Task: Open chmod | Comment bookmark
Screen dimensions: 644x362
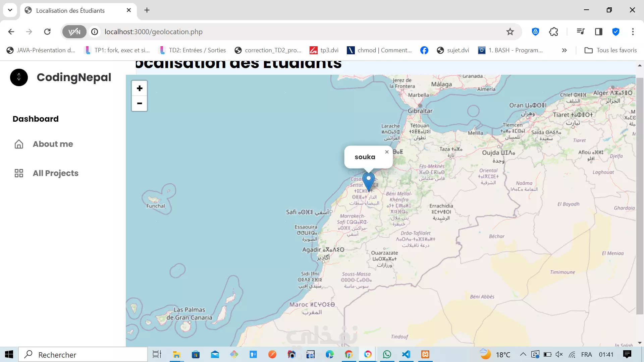Action: [379, 50]
